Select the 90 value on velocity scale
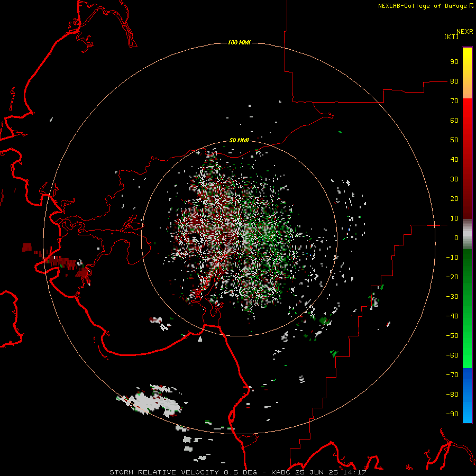This screenshot has height=476, width=476. pyautogui.click(x=454, y=62)
